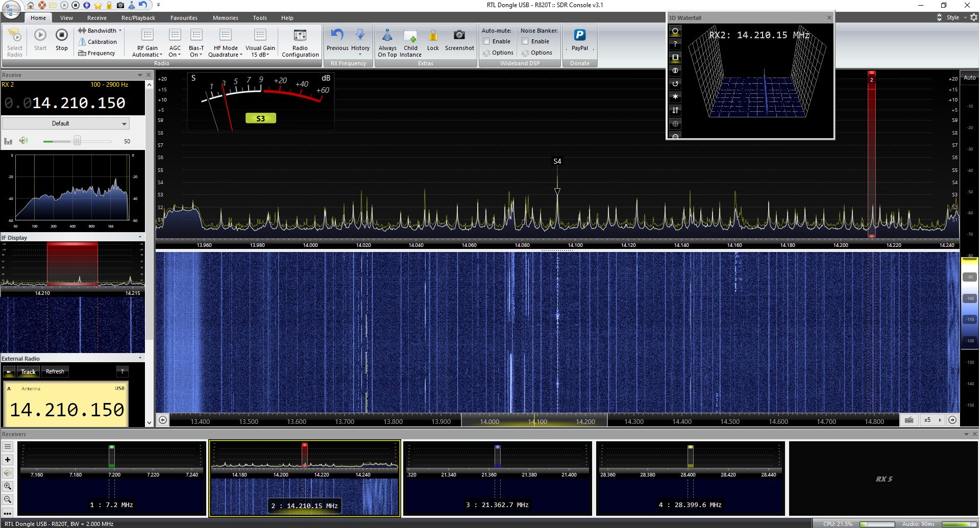
Task: Enable the Noise Blanker checkbox
Action: point(525,41)
